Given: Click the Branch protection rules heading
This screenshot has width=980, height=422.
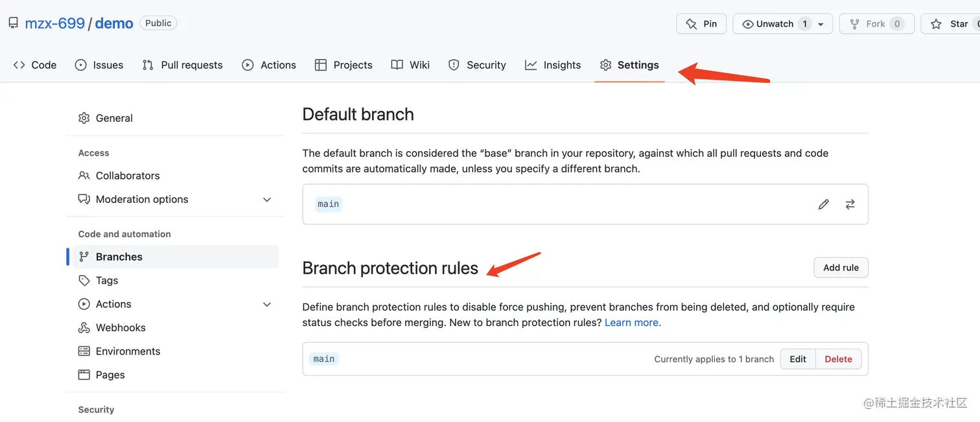Looking at the screenshot, I should click(x=390, y=268).
